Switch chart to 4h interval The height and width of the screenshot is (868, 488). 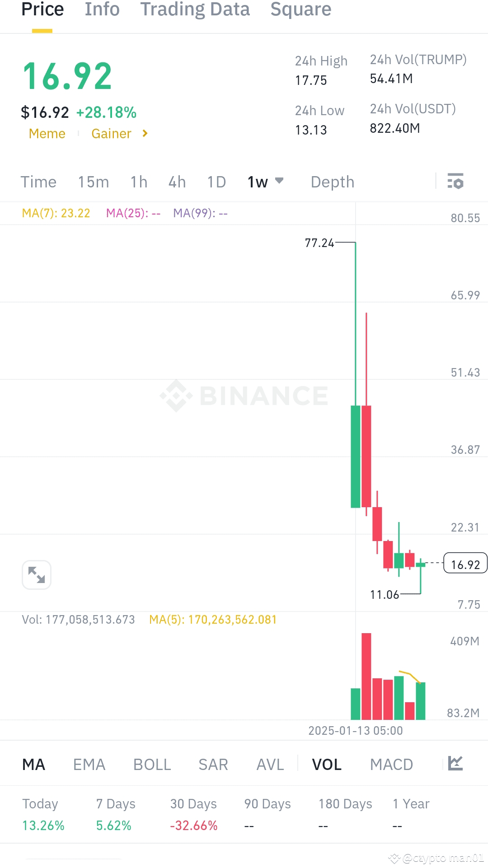click(x=176, y=182)
